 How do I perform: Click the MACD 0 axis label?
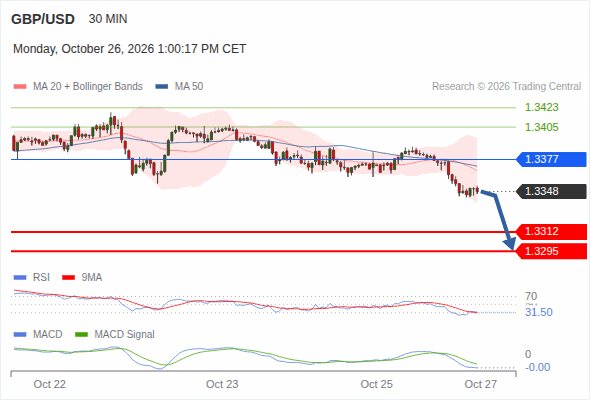coord(528,354)
